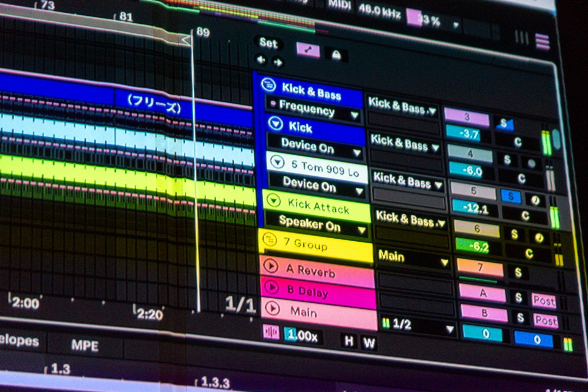
Task: Switch to Session view icon
Action: click(521, 37)
